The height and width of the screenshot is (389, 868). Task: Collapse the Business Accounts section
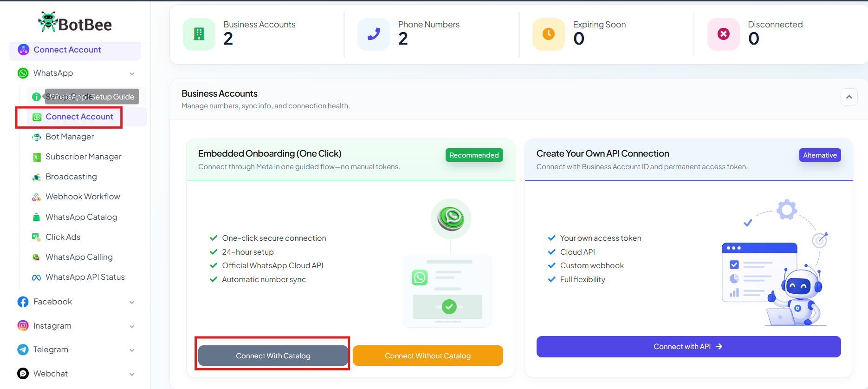pyautogui.click(x=849, y=97)
